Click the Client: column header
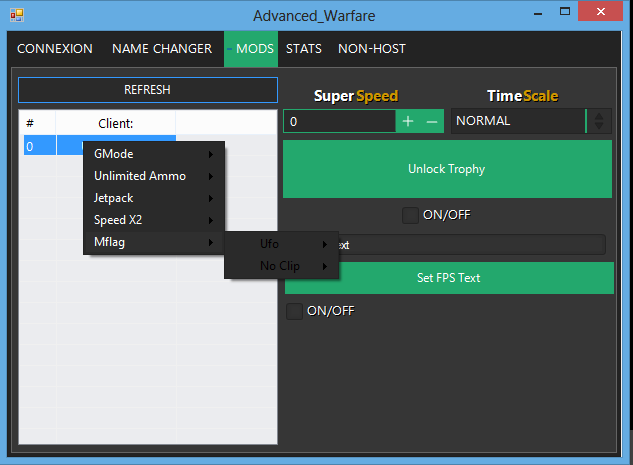Screen dimensions: 633x465 click(115, 124)
